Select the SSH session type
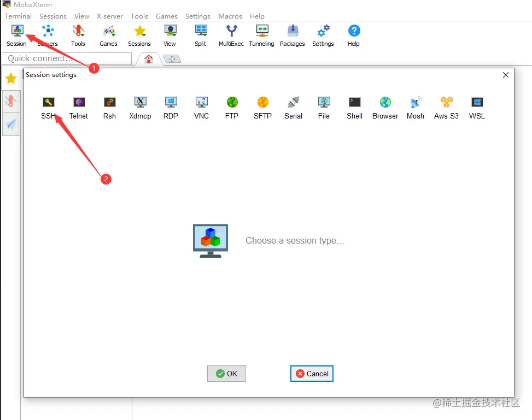The width and height of the screenshot is (532, 420). (x=49, y=108)
